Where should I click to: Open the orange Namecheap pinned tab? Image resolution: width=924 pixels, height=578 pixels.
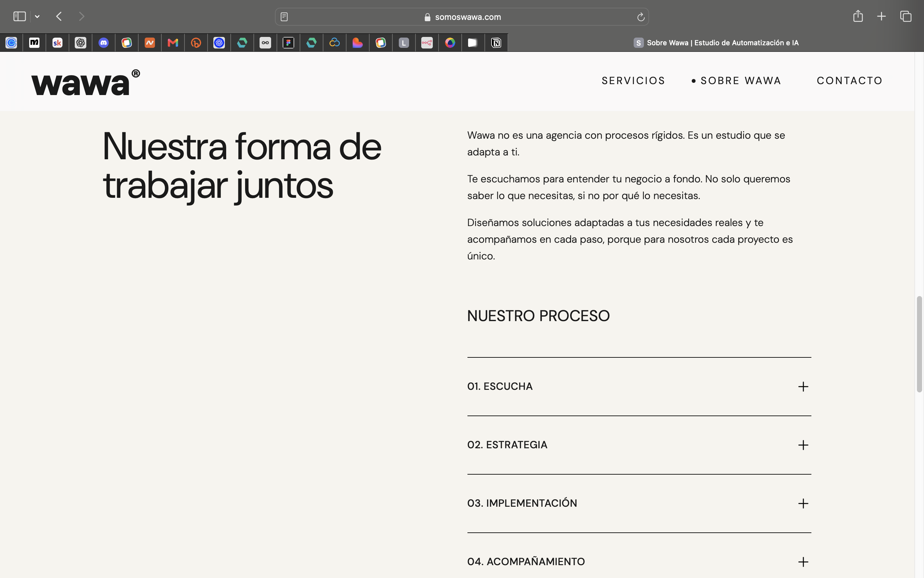150,42
